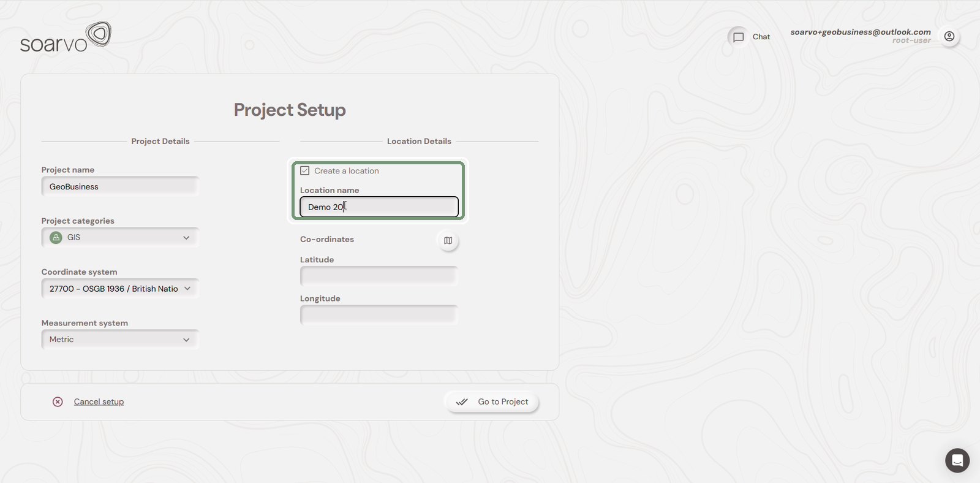The image size is (980, 483).
Task: Click the Longitude label
Action: [320, 299]
